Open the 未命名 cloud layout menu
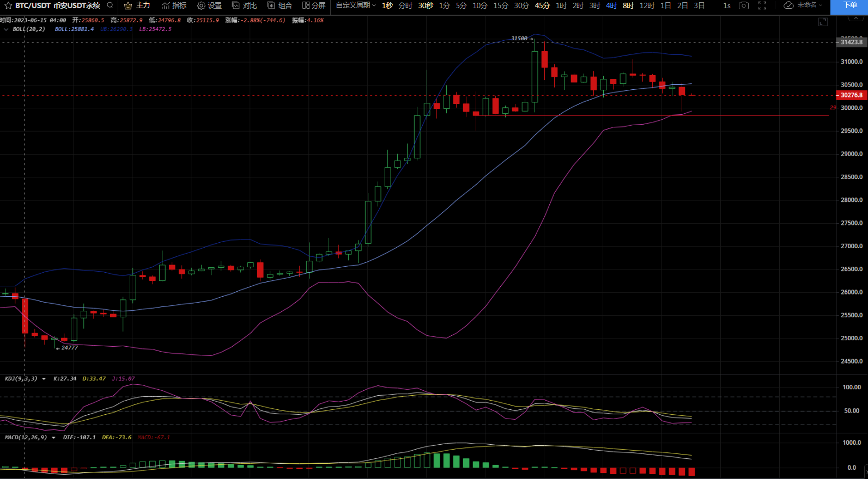This screenshot has height=479, width=868. point(803,5)
